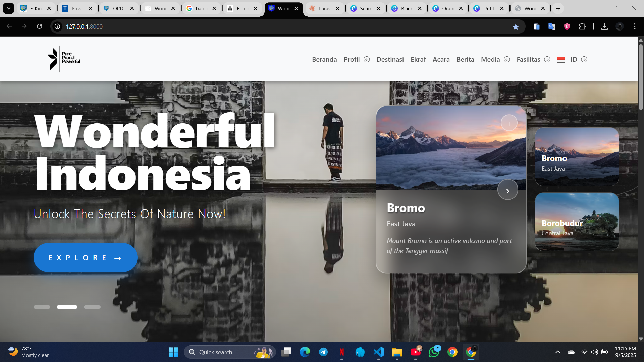Open the browser Extensions puzzle icon

582,26
